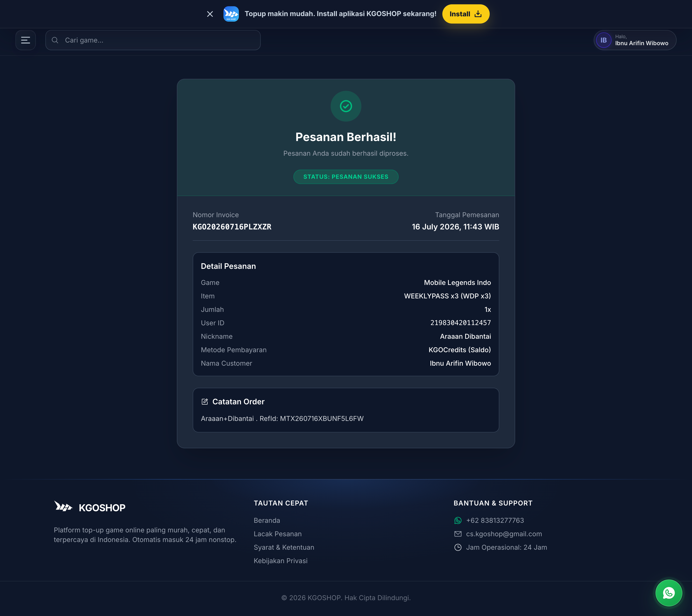Click Nama Customer value Ibnu Arifin Wibowo
Viewport: 692px width, 616px height.
click(x=460, y=363)
